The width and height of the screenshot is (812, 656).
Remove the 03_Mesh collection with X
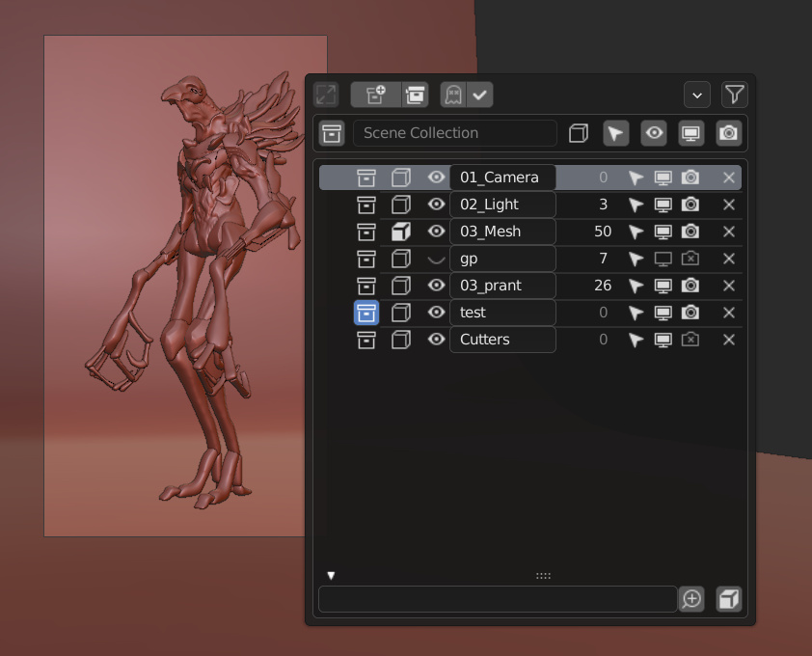[x=729, y=232]
